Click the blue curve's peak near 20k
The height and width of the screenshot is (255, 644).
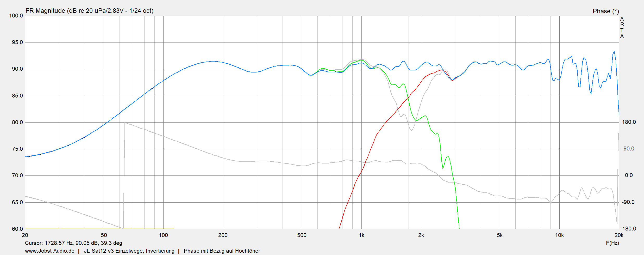[x=614, y=51]
